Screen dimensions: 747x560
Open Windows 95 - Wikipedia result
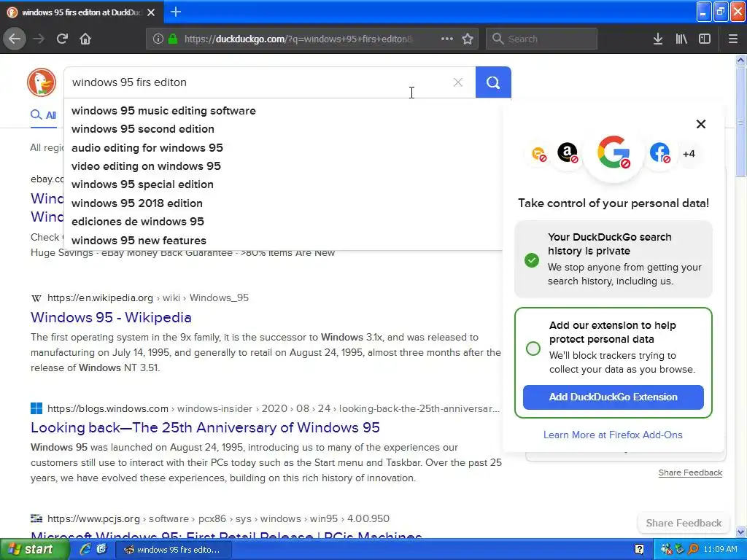tap(111, 317)
